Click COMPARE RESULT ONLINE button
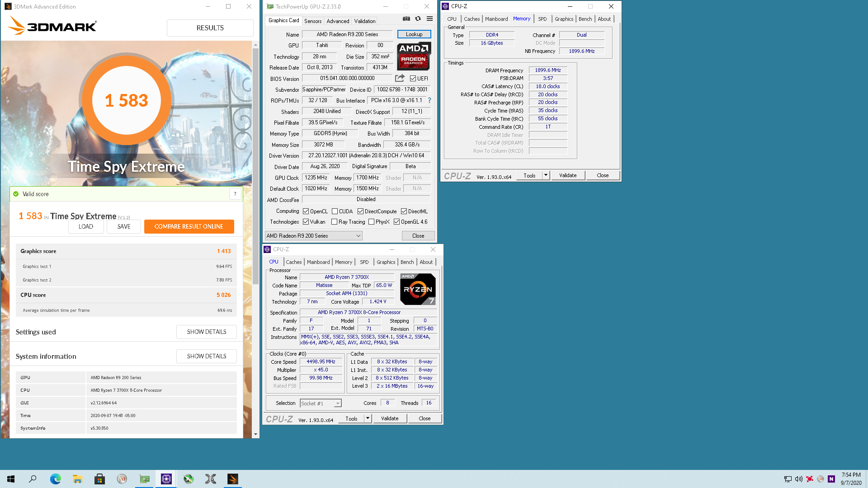This screenshot has height=488, width=868. [189, 226]
